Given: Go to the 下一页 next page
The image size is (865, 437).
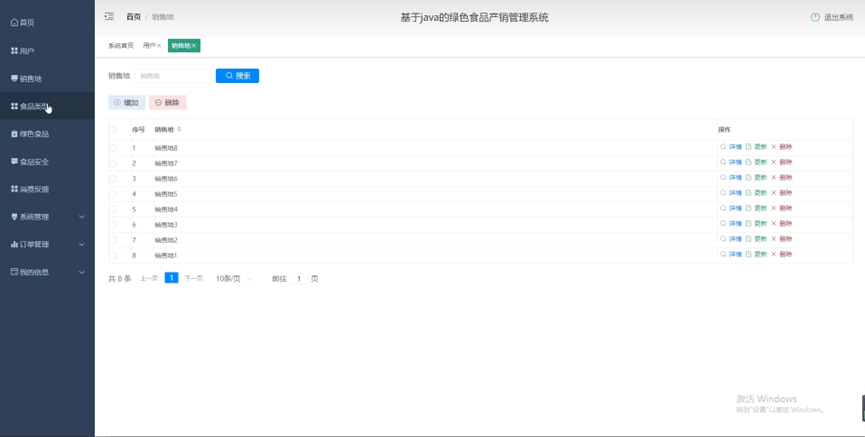Looking at the screenshot, I should click(x=194, y=279).
